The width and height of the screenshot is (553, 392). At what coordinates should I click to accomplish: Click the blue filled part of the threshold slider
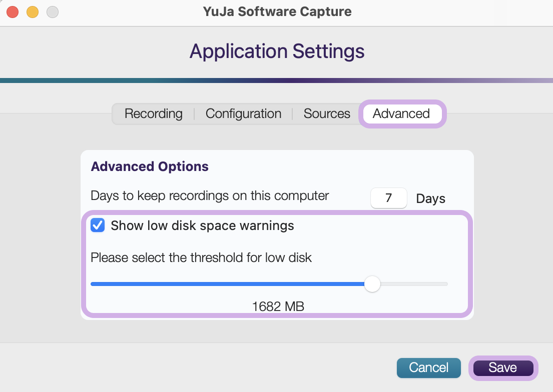click(x=228, y=284)
